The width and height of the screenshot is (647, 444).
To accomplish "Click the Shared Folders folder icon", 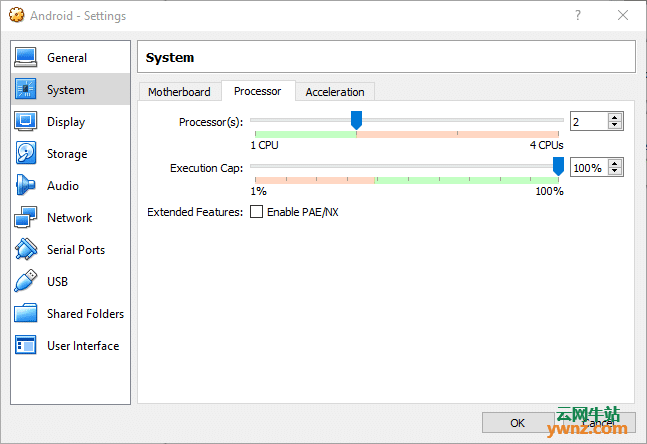I will [x=26, y=313].
